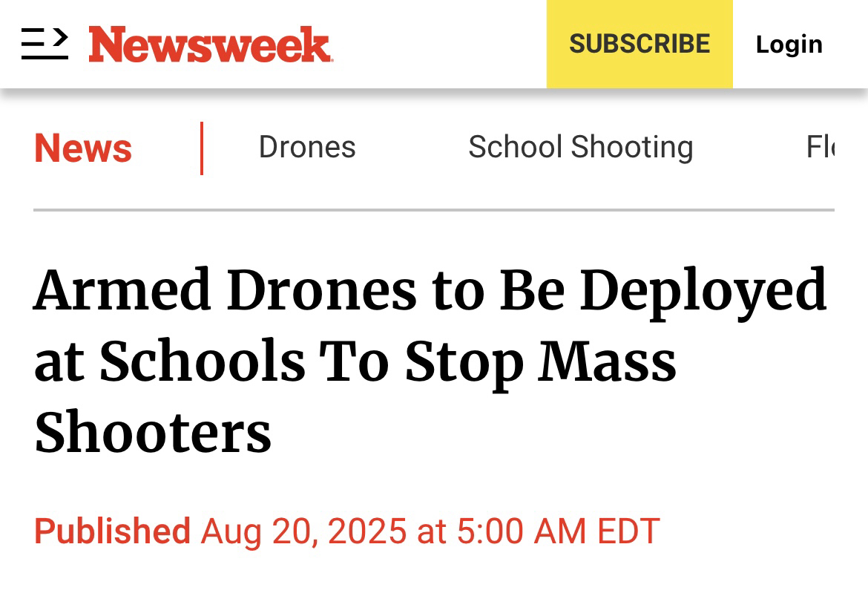
Task: Click the '5:00 AM EDT' timestamp
Action: tap(558, 531)
